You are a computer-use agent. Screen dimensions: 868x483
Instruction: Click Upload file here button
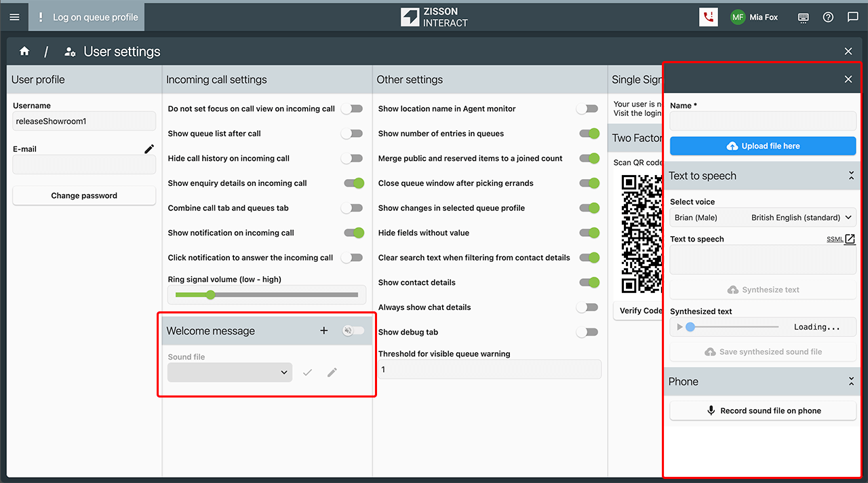pos(763,146)
